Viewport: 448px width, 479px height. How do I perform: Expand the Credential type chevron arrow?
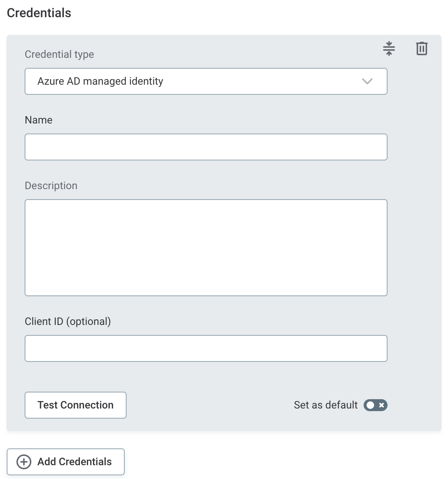point(367,81)
